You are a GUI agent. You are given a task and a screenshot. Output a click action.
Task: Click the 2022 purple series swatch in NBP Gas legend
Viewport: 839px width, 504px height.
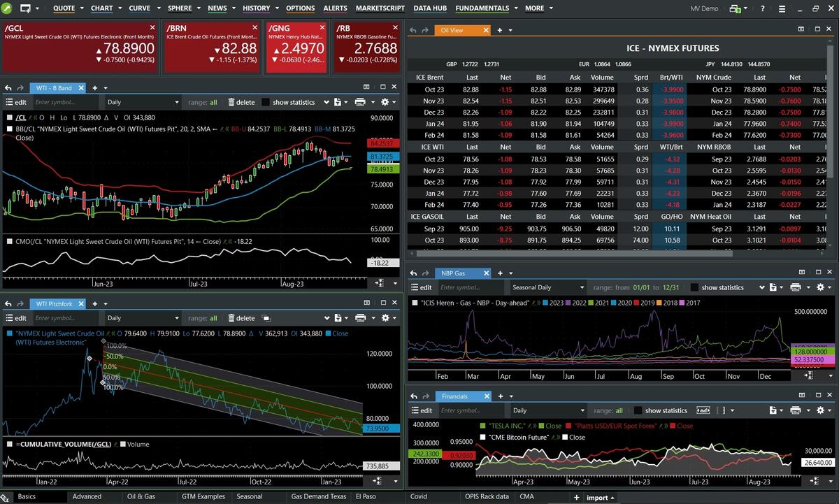[x=568, y=303]
